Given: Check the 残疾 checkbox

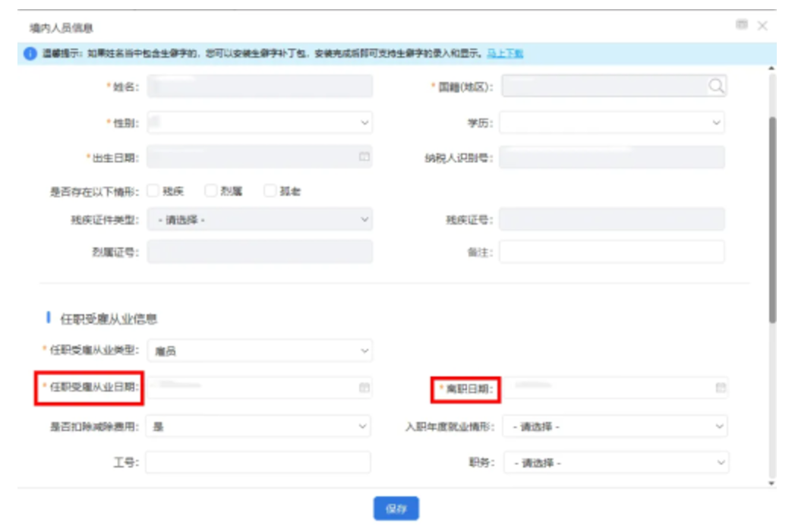Looking at the screenshot, I should (153, 191).
